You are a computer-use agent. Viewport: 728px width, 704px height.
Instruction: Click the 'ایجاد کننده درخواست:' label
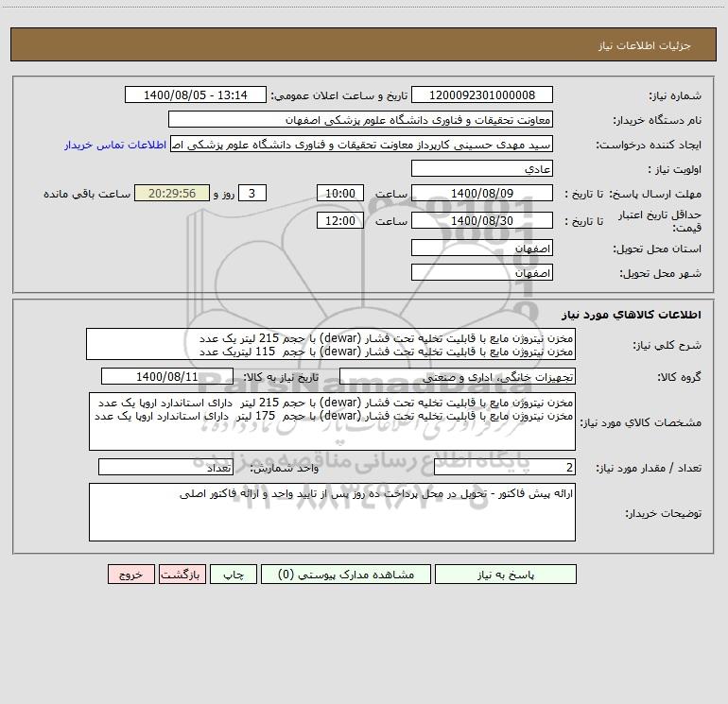tap(649, 146)
